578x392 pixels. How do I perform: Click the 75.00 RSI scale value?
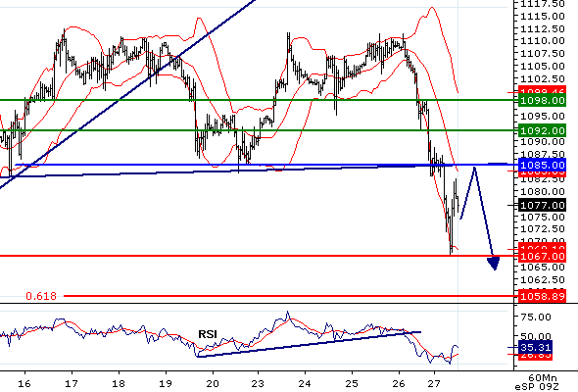535,318
